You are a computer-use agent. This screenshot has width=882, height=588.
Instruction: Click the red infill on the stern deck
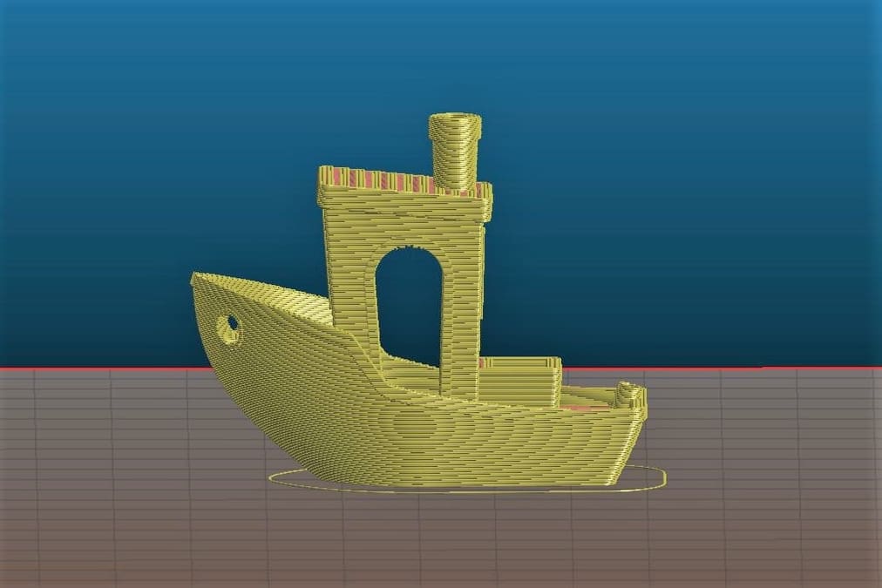click(585, 407)
